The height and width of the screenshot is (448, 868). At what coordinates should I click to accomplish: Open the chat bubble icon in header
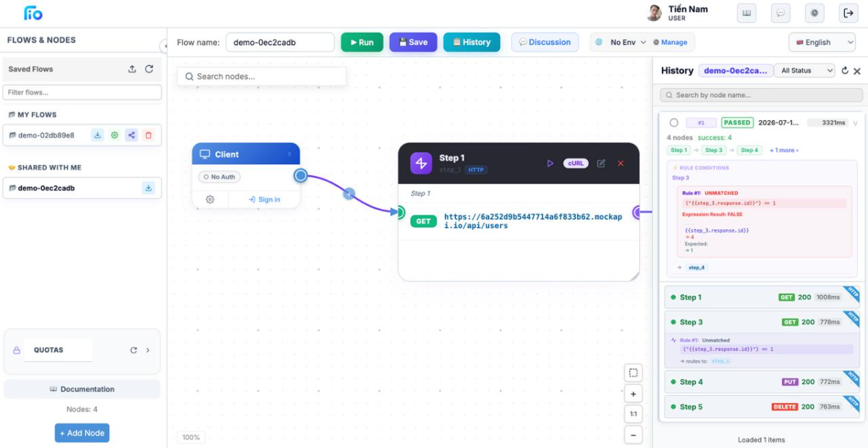click(780, 13)
